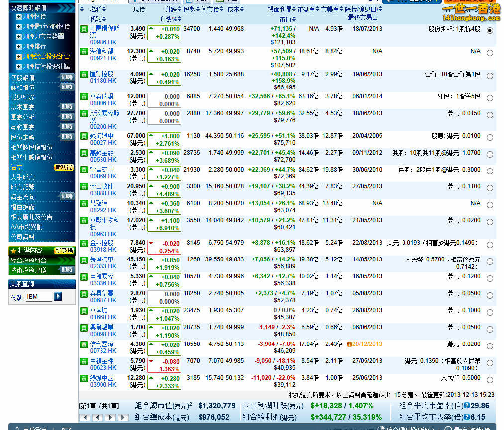The height and width of the screenshot is (430, 504).
Task: Click the buy icon for 興發鋁業
Action: tap(84, 328)
